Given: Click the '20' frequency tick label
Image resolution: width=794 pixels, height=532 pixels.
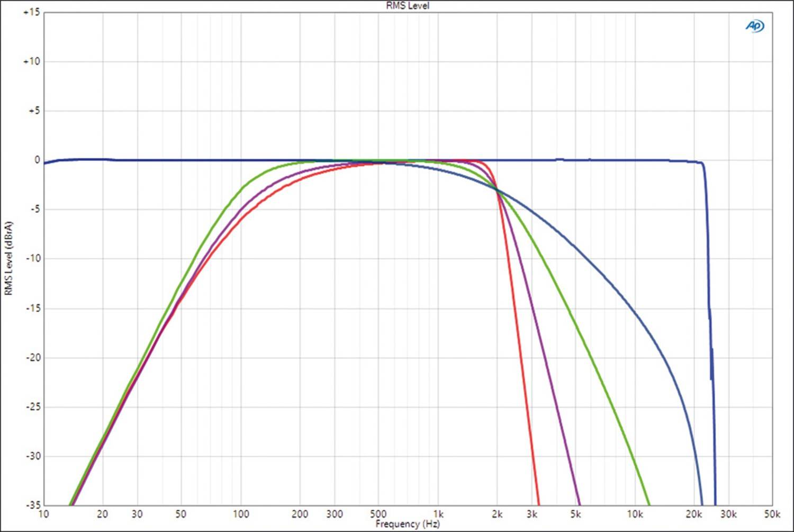Looking at the screenshot, I should click(103, 514).
